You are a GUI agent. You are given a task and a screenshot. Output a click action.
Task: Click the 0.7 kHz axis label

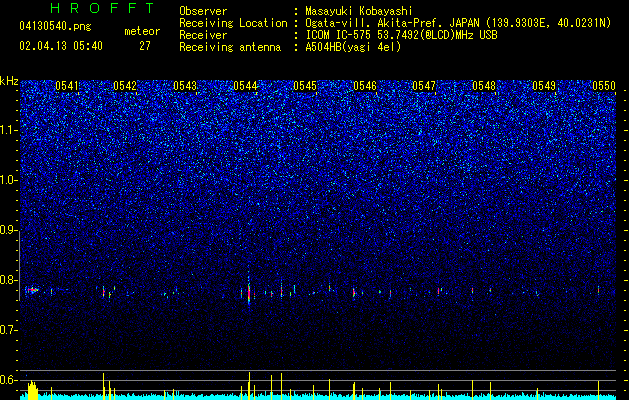pyautogui.click(x=8, y=330)
